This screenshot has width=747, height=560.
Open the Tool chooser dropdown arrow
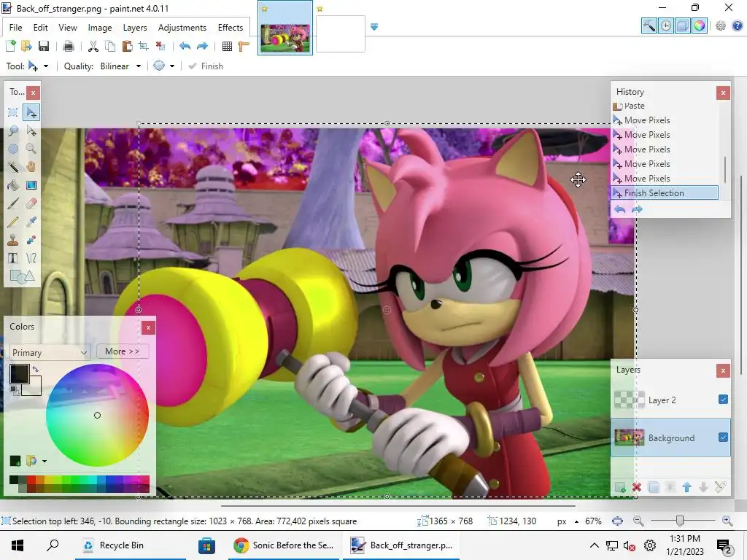tap(46, 66)
